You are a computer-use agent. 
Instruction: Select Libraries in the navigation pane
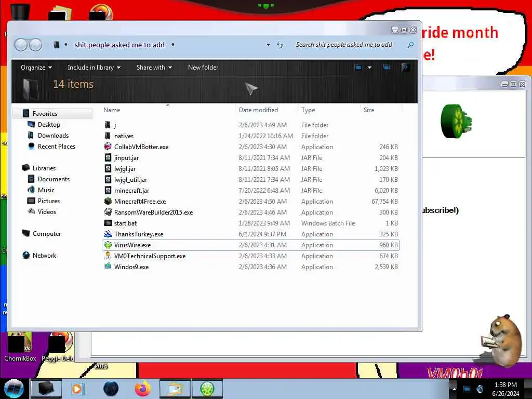(x=44, y=168)
